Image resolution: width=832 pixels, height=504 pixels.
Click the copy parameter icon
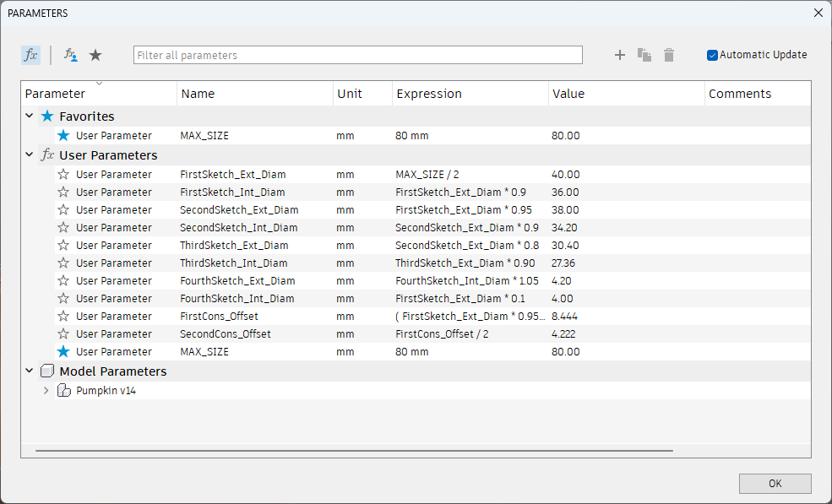[x=644, y=55]
